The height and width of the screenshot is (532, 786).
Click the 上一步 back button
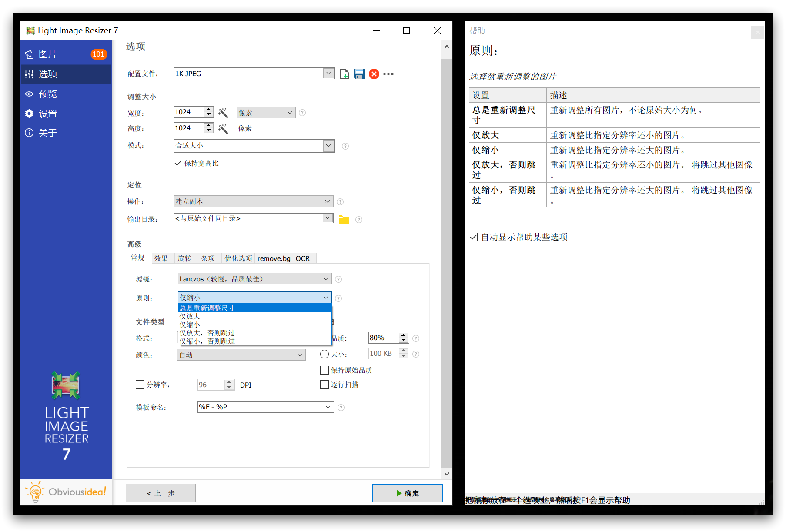pyautogui.click(x=161, y=493)
